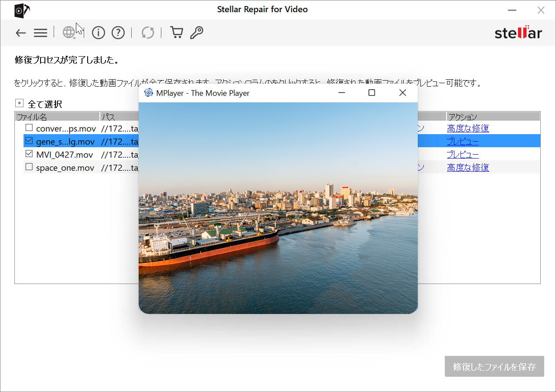The image size is (556, 392).
Task: Click 高度な修復 link for conver...ps.mov
Action: tap(468, 128)
